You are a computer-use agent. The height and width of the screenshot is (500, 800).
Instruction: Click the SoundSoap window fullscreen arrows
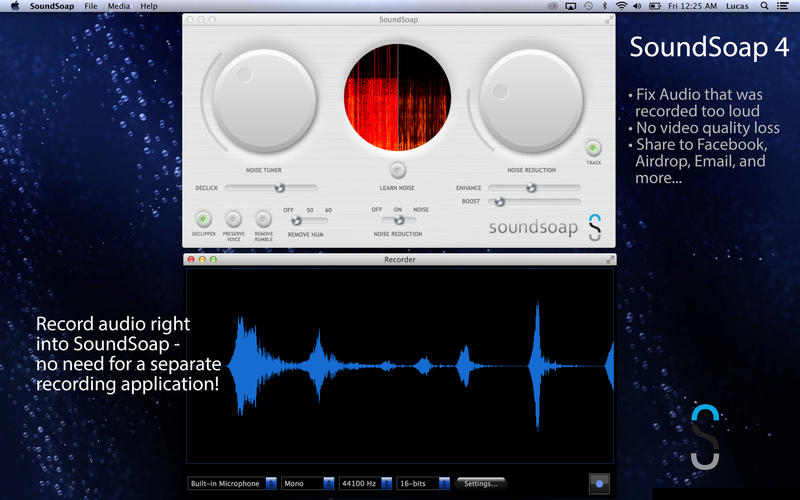click(609, 19)
